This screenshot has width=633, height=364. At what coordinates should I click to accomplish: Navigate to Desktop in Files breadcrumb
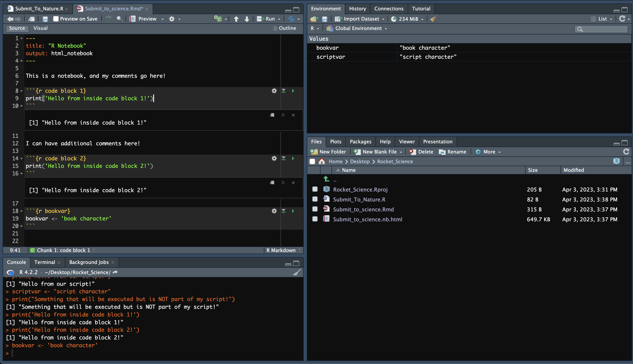[360, 161]
